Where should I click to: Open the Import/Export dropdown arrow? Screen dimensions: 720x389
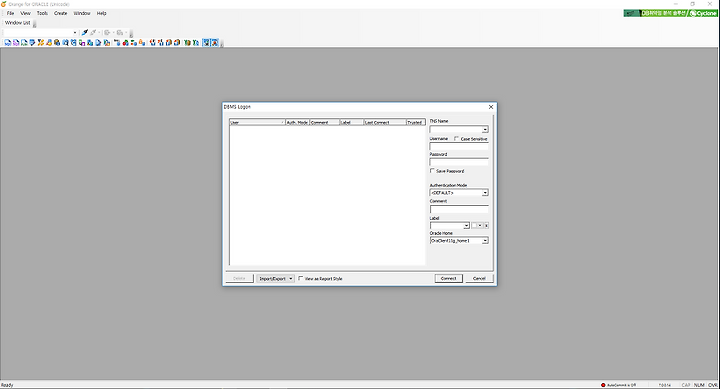click(x=291, y=279)
